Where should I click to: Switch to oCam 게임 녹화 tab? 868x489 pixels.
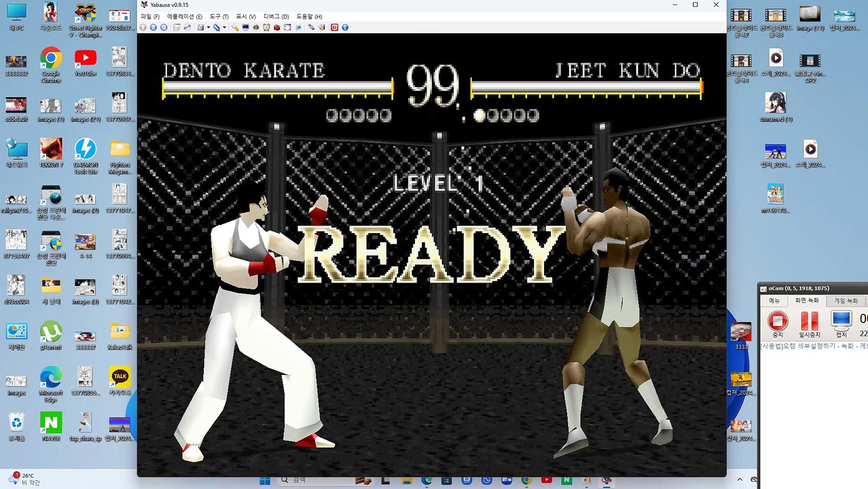pos(846,301)
